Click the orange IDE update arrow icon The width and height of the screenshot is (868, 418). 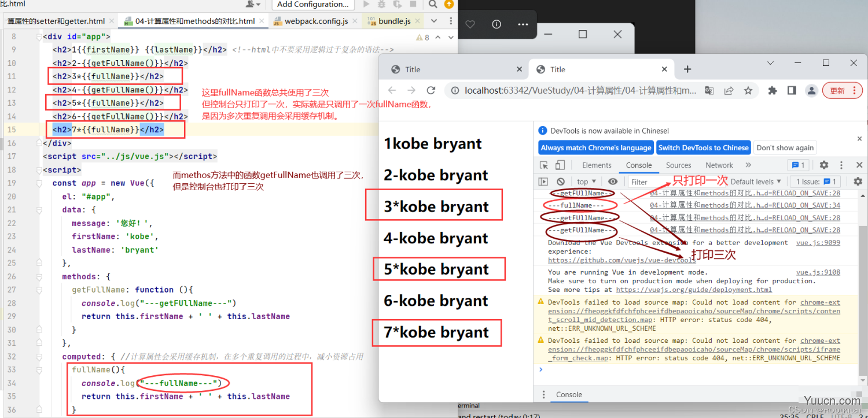[x=450, y=4]
